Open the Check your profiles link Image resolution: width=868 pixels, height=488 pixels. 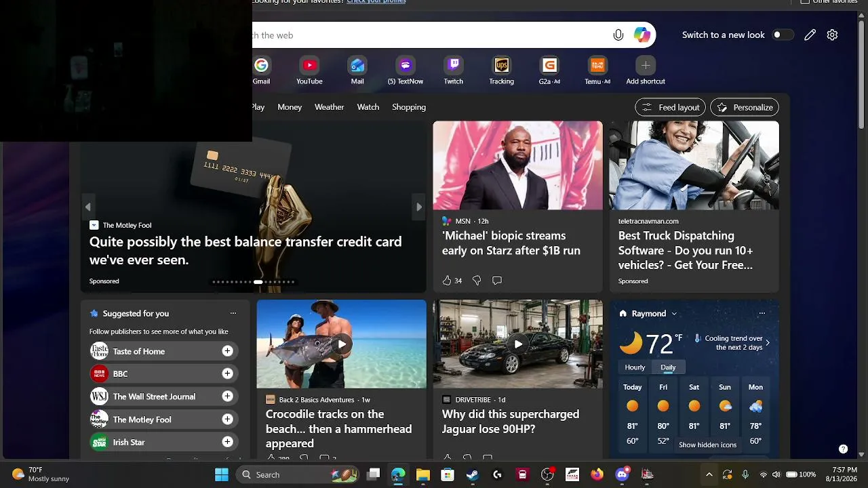pyautogui.click(x=376, y=2)
